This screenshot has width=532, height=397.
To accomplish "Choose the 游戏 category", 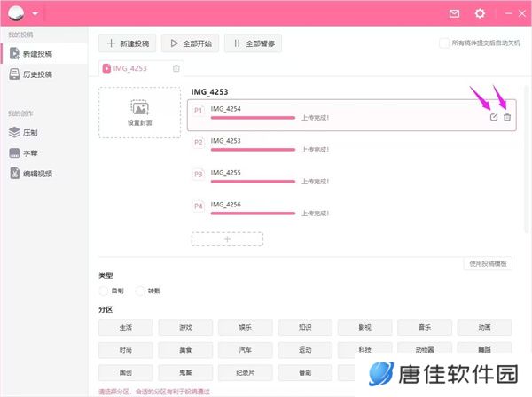I will pyautogui.click(x=185, y=327).
